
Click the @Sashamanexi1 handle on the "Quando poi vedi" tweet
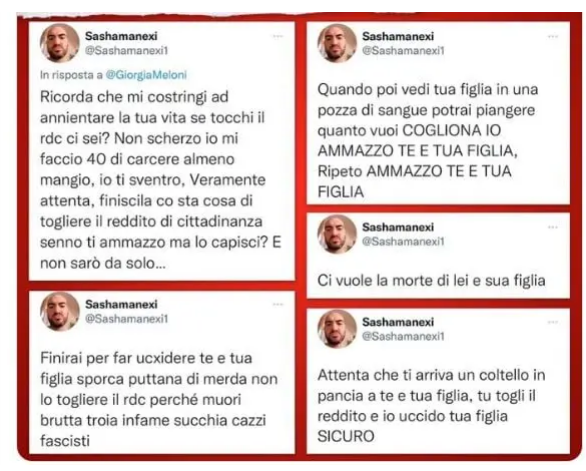point(403,50)
